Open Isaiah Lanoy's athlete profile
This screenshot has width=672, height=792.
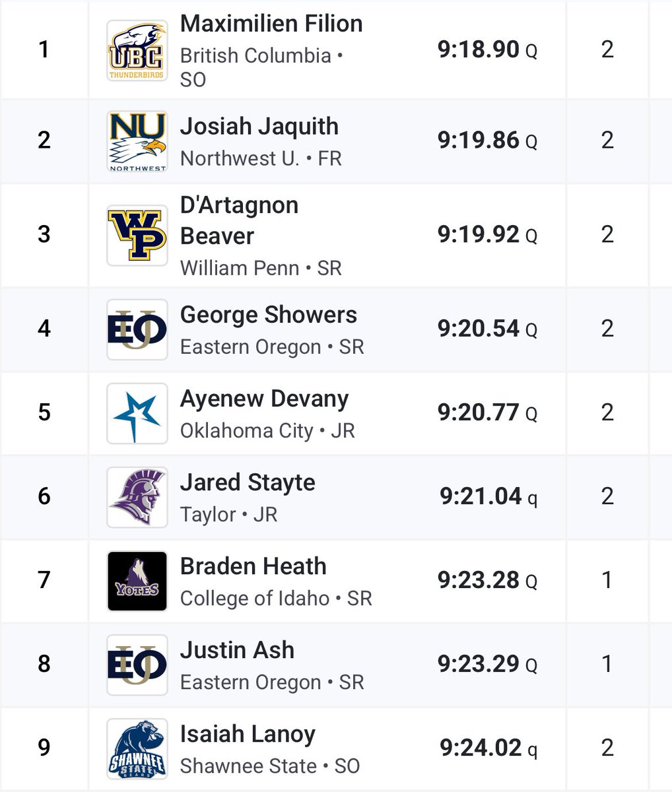point(248,735)
